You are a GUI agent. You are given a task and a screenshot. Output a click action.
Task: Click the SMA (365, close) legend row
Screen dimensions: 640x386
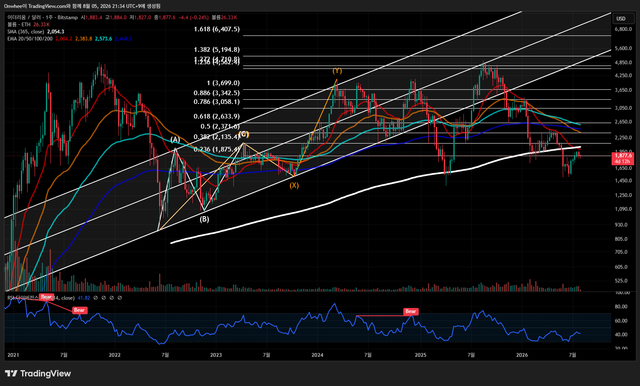point(36,31)
